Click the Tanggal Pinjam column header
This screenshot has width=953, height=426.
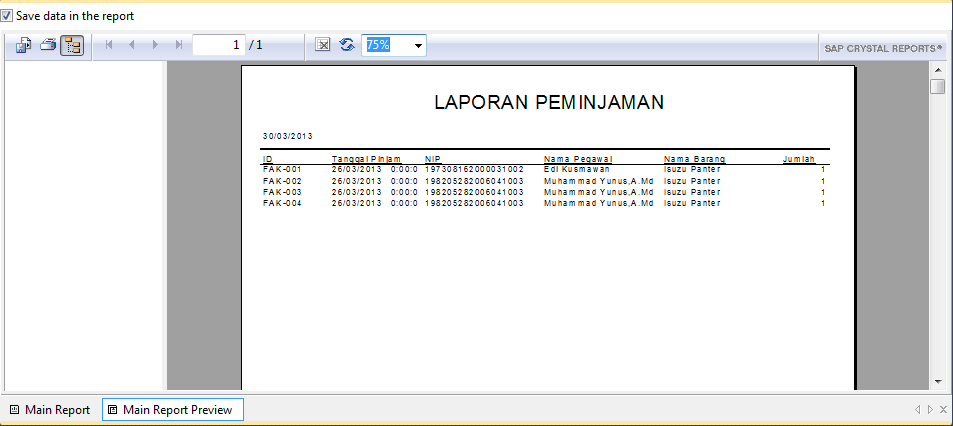pos(366,159)
